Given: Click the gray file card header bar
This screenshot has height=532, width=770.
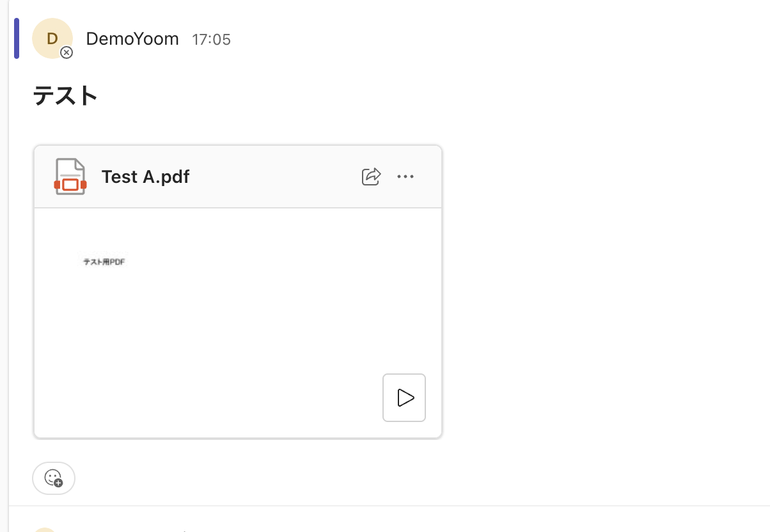Looking at the screenshot, I should (x=238, y=177).
